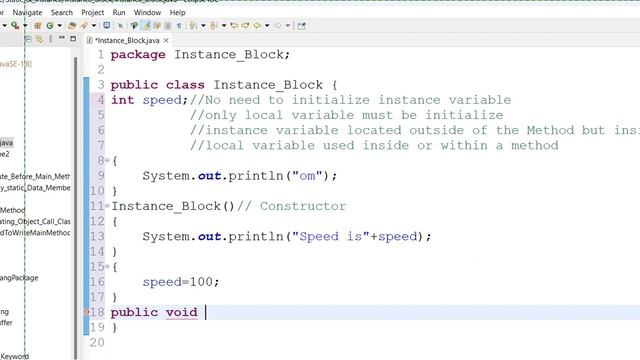The image size is (640, 360).
Task: Open the Back history dropdown arrow
Action: click(x=267, y=26)
